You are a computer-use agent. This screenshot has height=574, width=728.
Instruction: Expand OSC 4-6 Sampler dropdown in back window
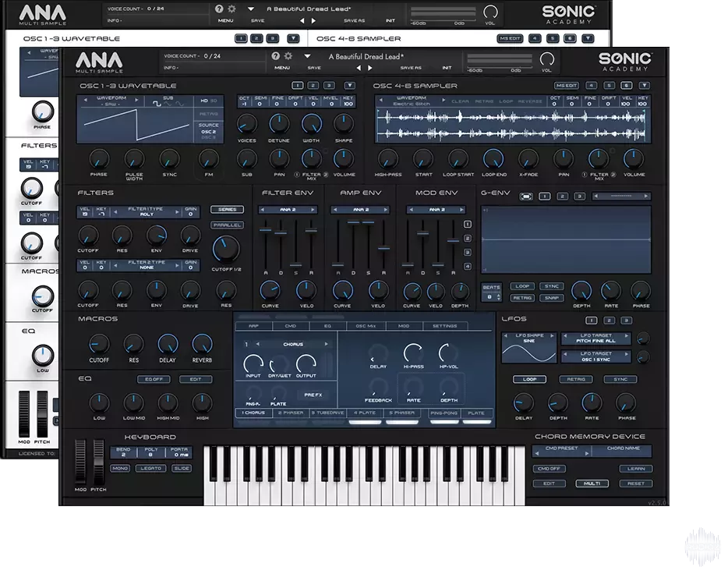588,38
